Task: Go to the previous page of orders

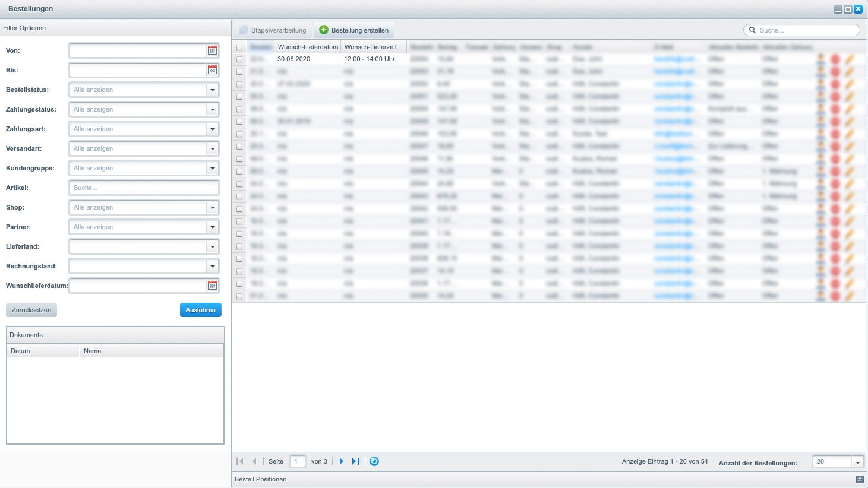Action: tap(254, 461)
